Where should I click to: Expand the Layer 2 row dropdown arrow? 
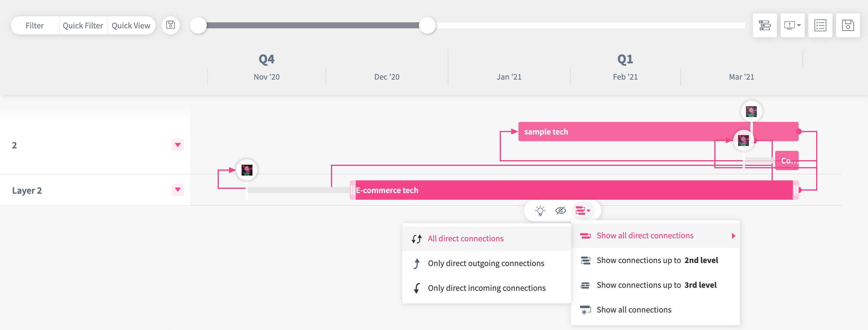(178, 190)
